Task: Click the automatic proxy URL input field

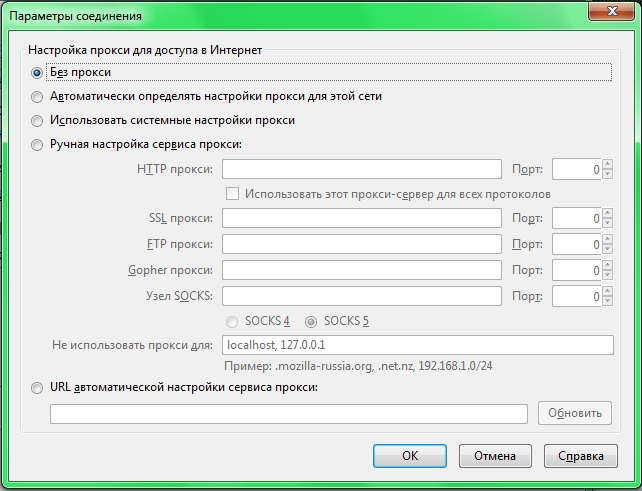Action: [x=289, y=414]
